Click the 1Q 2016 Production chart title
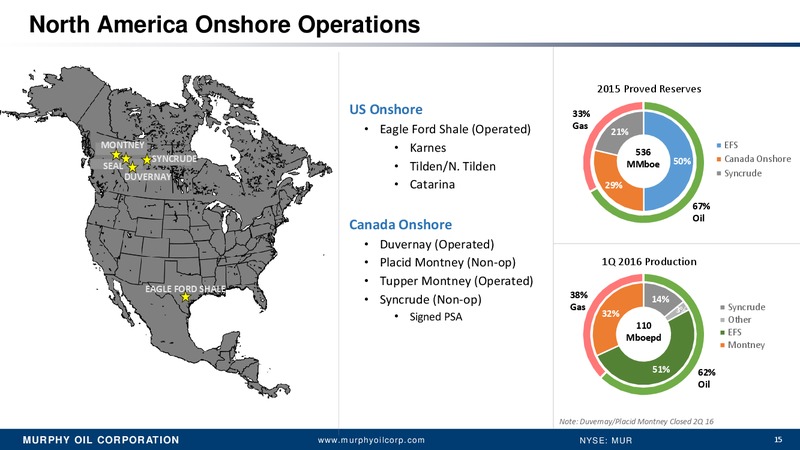 click(x=649, y=262)
